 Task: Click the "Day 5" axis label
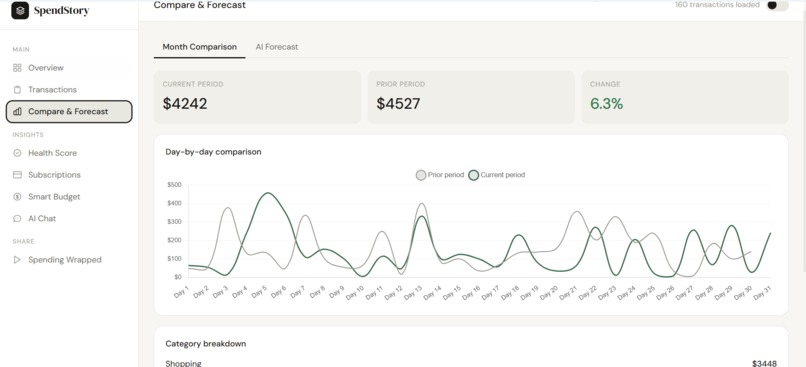[259, 292]
